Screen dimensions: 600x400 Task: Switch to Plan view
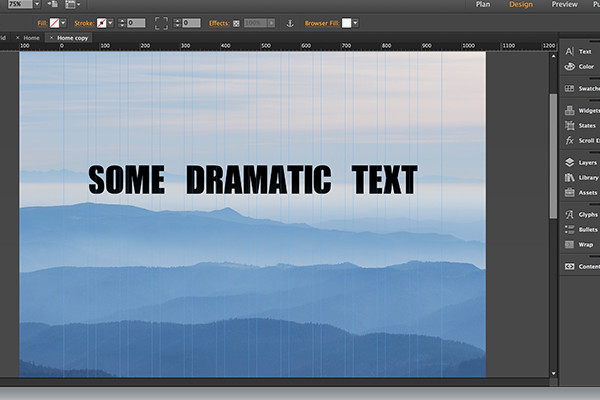483,4
